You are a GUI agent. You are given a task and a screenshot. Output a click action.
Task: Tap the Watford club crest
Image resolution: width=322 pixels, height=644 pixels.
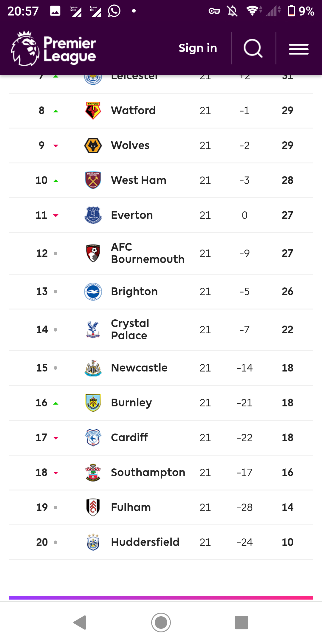click(93, 111)
